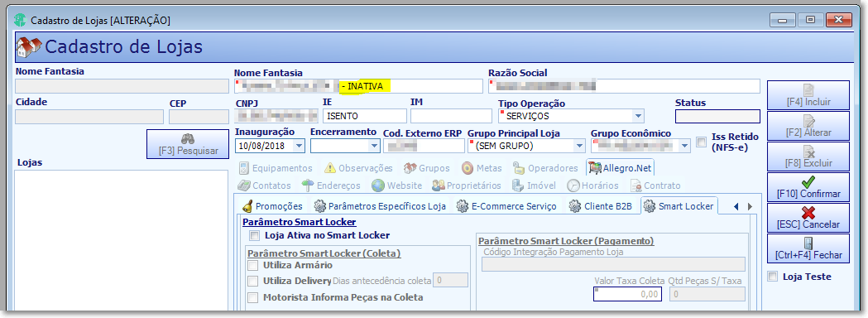Click the IE input field with ISENTO
Viewport: 868px width, 318px height.
365,116
